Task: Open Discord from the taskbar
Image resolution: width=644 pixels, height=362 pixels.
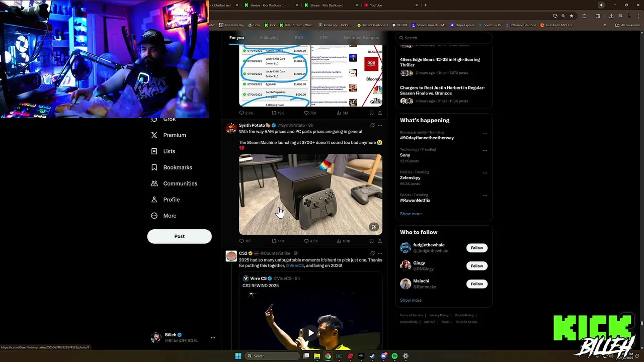Action: click(383, 356)
